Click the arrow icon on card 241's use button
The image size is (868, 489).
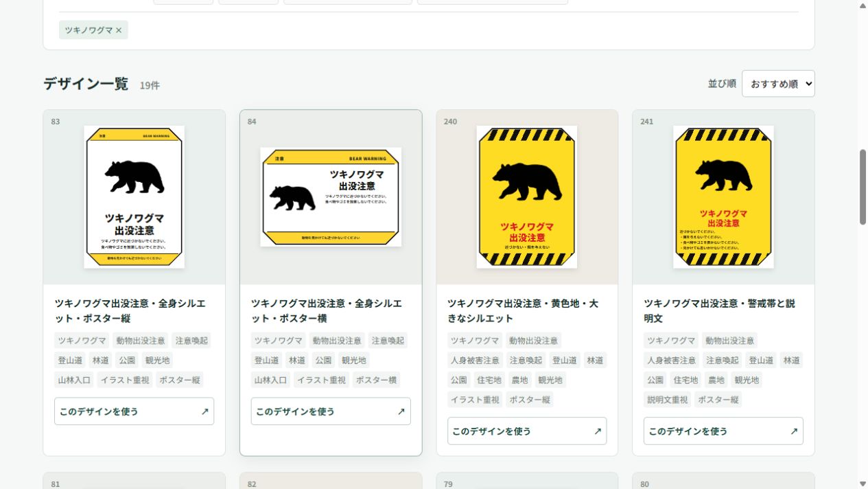coord(794,431)
